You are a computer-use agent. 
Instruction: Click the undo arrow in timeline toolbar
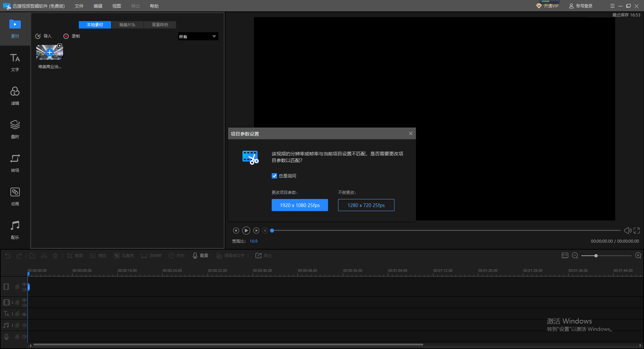pos(8,256)
